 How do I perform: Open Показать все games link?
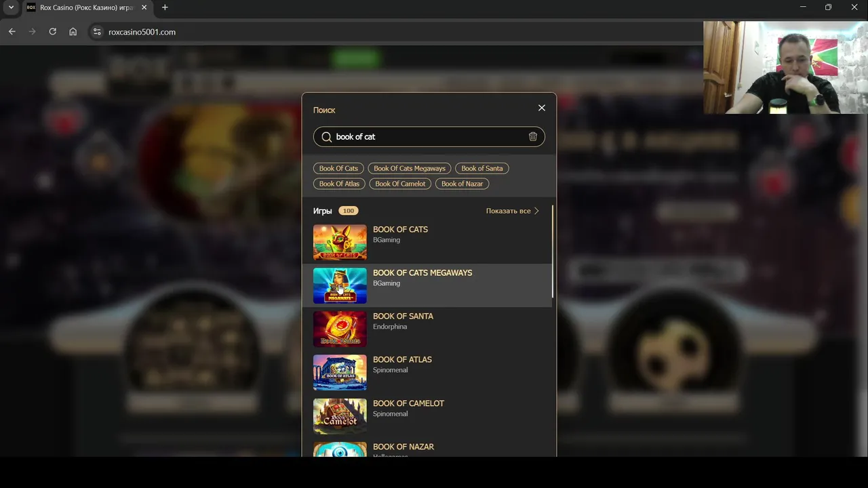click(513, 211)
